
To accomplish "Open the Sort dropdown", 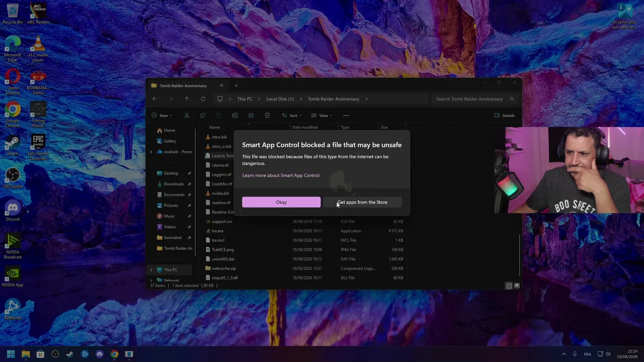I will tap(291, 116).
